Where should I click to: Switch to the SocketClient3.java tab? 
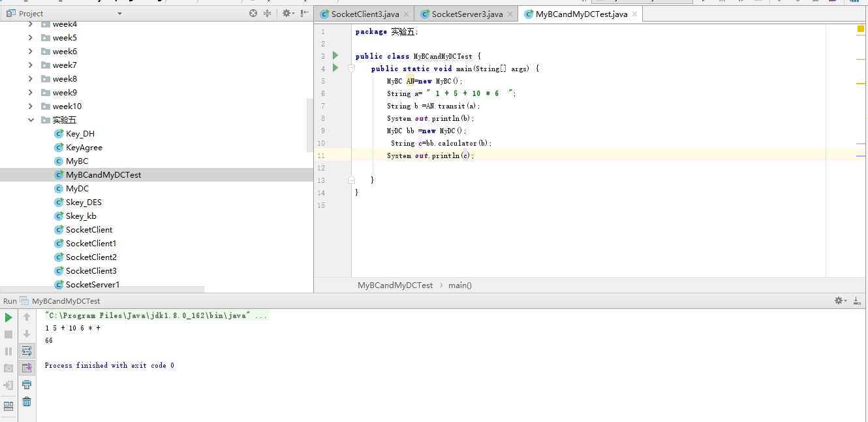tap(365, 14)
